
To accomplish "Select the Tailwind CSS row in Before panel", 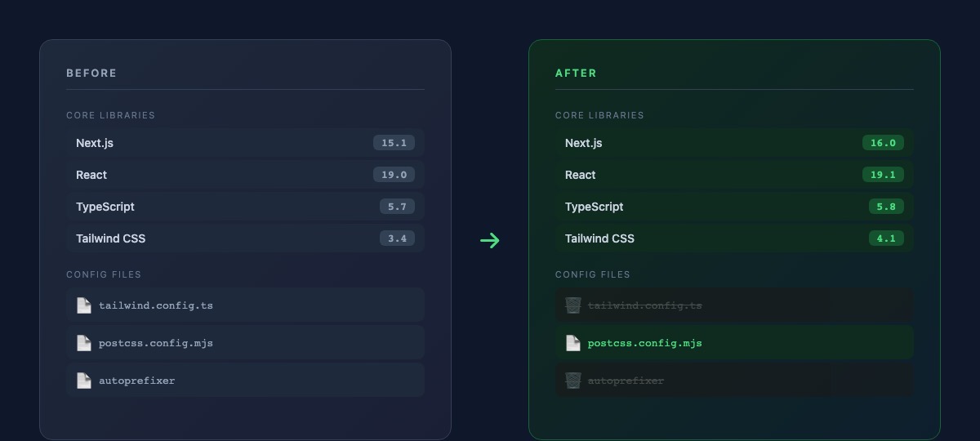I will click(x=245, y=238).
